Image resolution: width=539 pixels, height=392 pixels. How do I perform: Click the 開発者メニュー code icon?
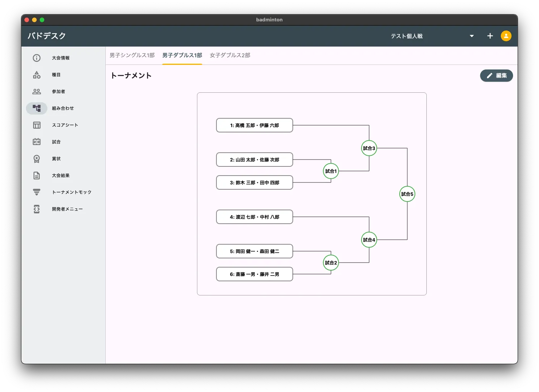[x=37, y=209]
